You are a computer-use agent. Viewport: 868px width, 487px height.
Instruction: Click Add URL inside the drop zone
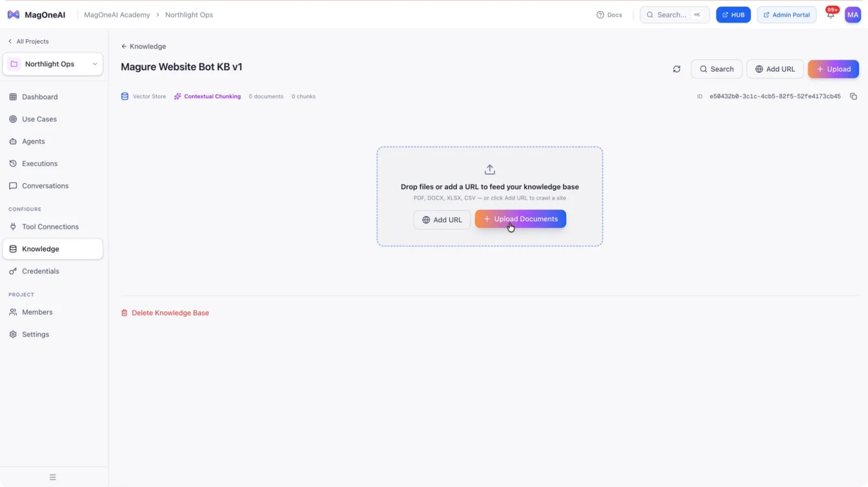(442, 220)
